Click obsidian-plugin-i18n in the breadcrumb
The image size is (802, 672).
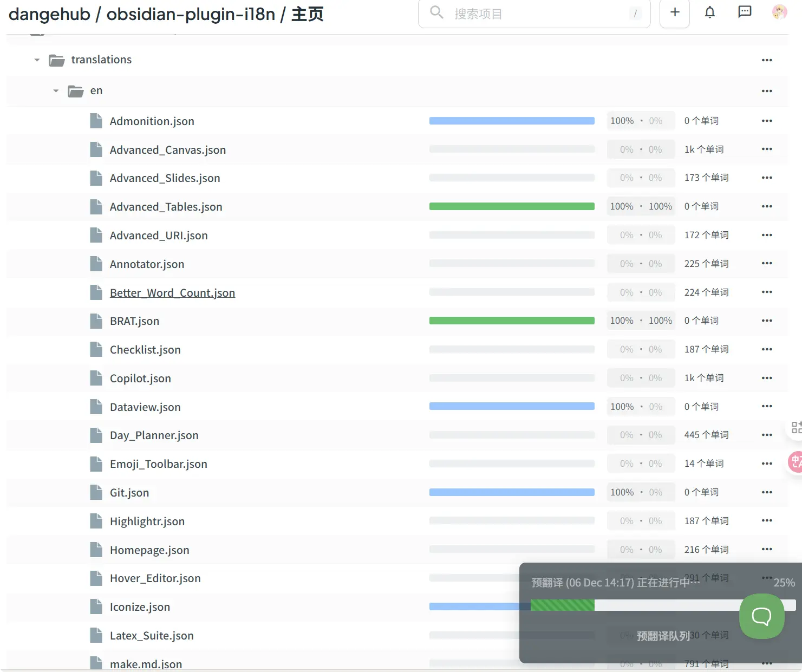click(191, 14)
